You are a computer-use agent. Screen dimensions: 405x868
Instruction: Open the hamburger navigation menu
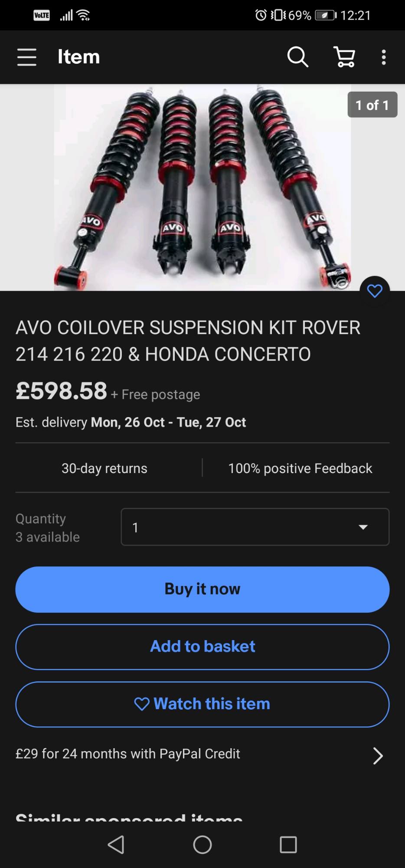(26, 57)
